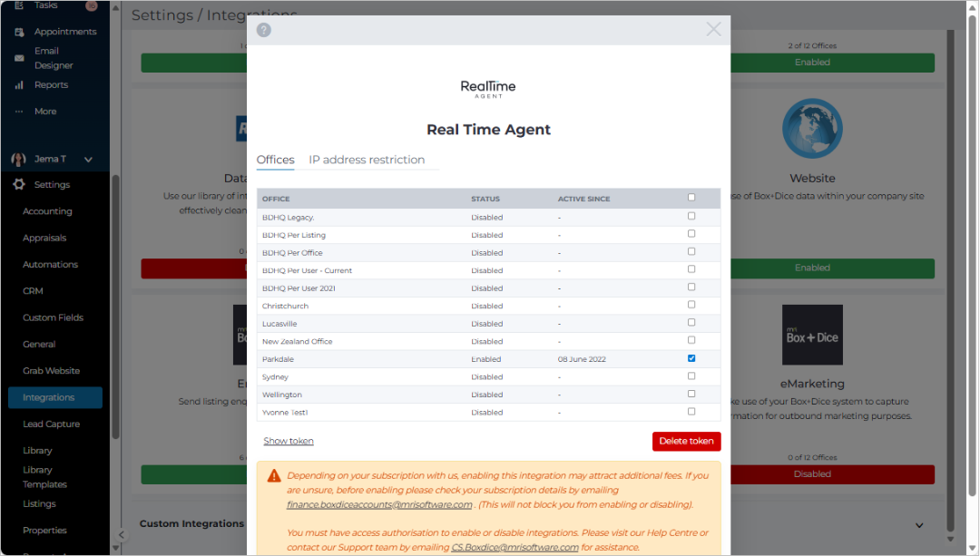Image resolution: width=980 pixels, height=556 pixels.
Task: Click the Settings gear icon
Action: point(19,184)
